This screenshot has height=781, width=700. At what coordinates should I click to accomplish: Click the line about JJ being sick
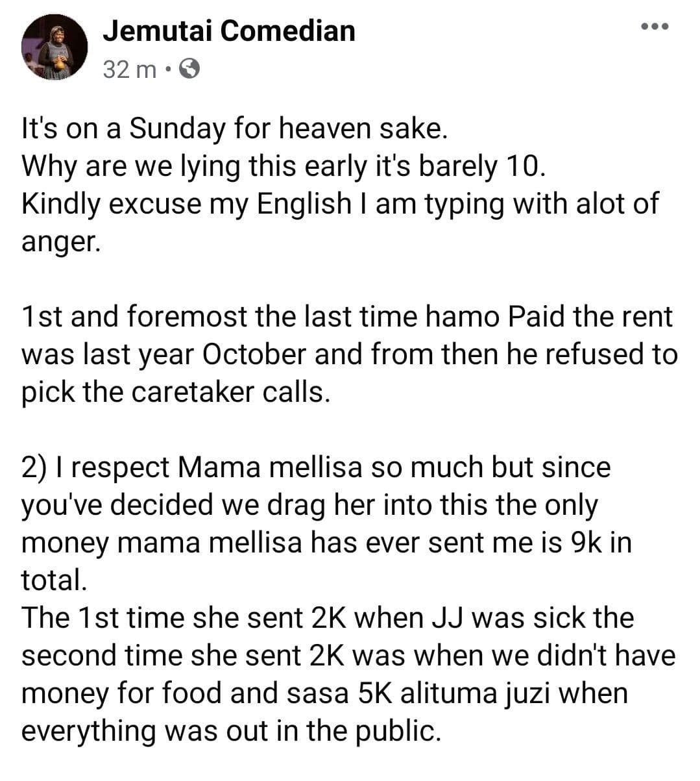[x=328, y=617]
